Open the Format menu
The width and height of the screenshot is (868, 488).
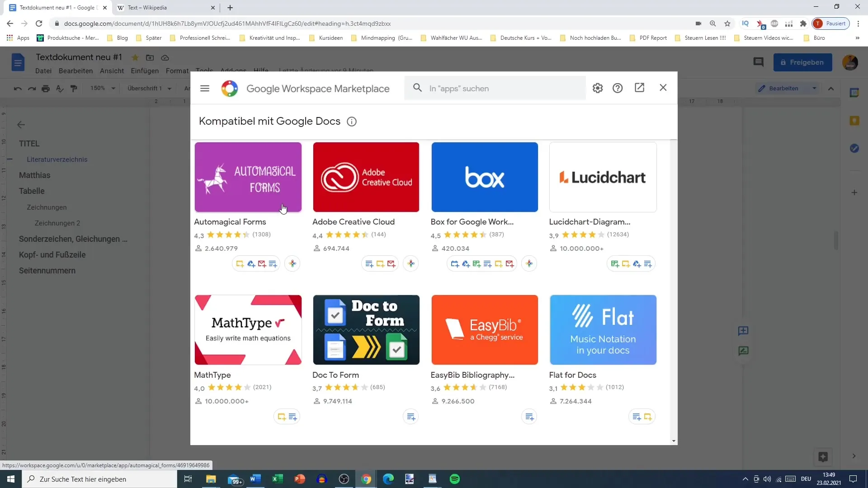coord(177,71)
